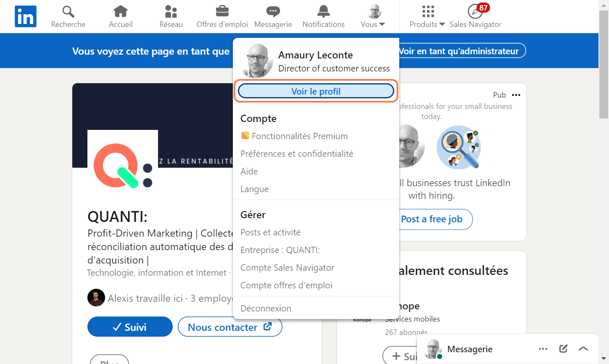This screenshot has height=364, width=609.
Task: Open the Notifications bell icon
Action: point(324,11)
